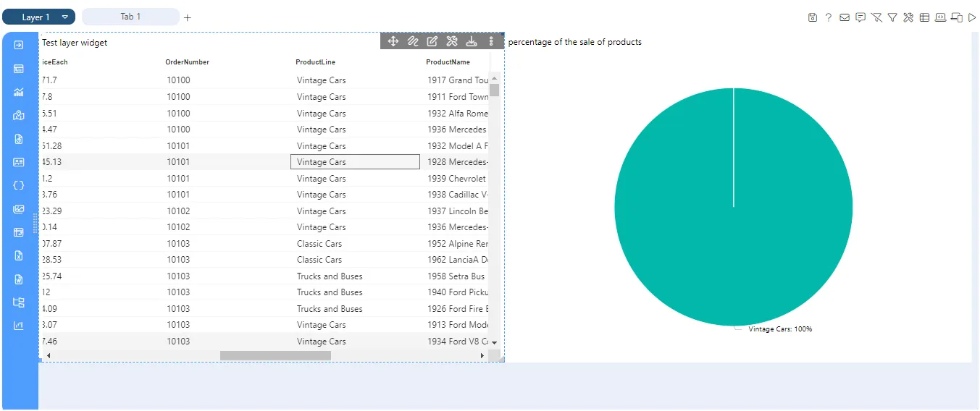This screenshot has height=411, width=980.
Task: Open dashboard tools wrench icon in top bar
Action: pyautogui.click(x=908, y=17)
